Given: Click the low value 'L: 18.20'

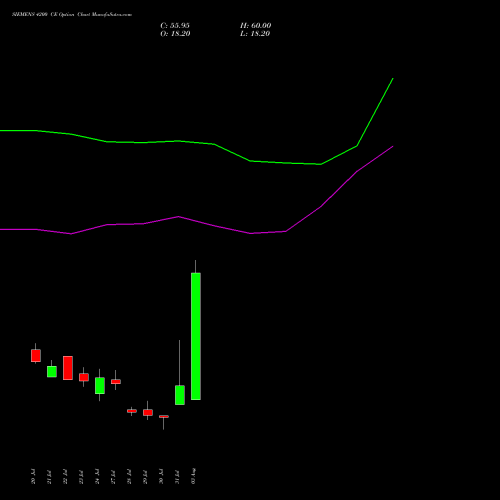Looking at the screenshot, I should click(x=255, y=34).
